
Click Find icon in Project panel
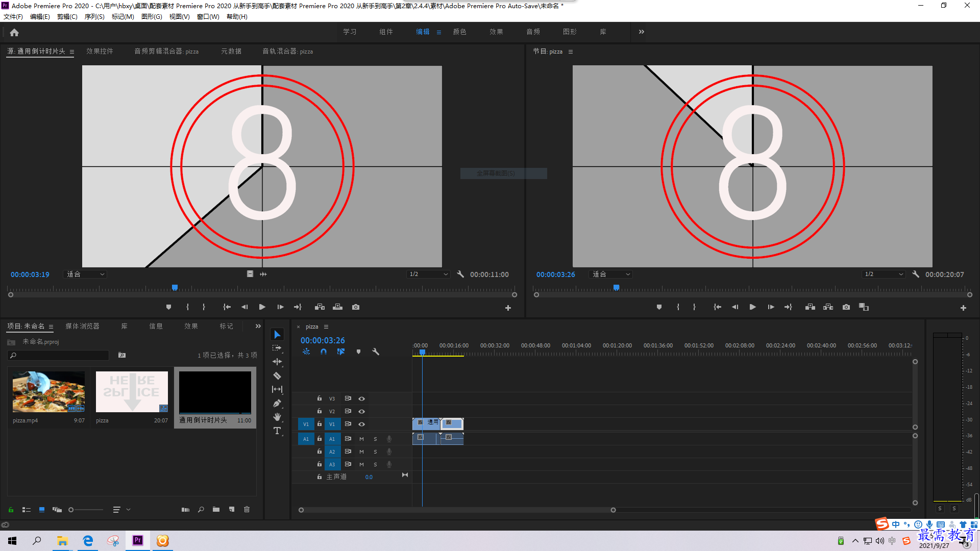coord(201,509)
